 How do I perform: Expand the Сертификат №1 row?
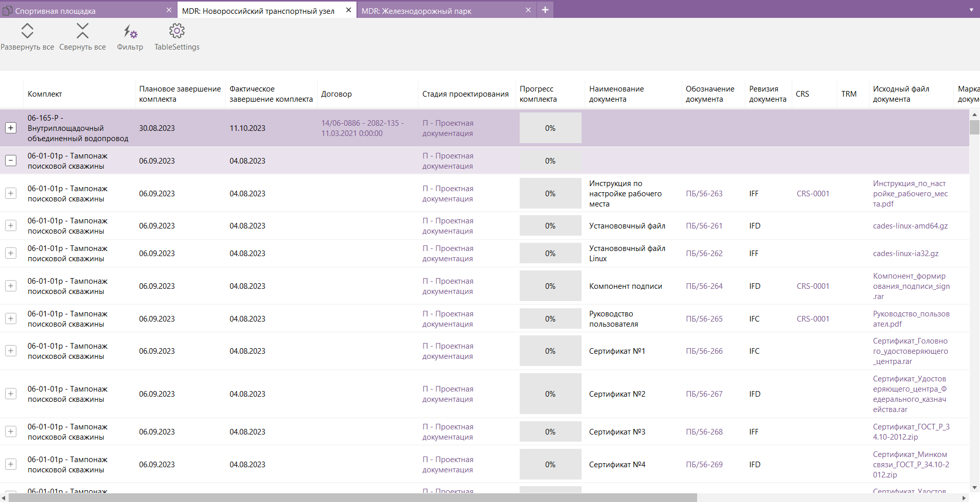tap(11, 351)
